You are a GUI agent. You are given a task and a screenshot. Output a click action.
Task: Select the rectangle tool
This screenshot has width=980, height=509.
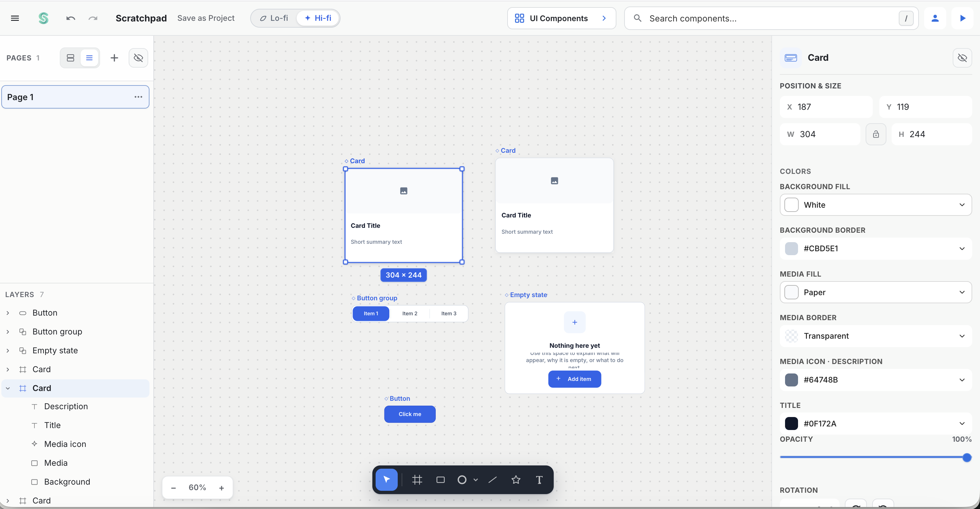(441, 480)
